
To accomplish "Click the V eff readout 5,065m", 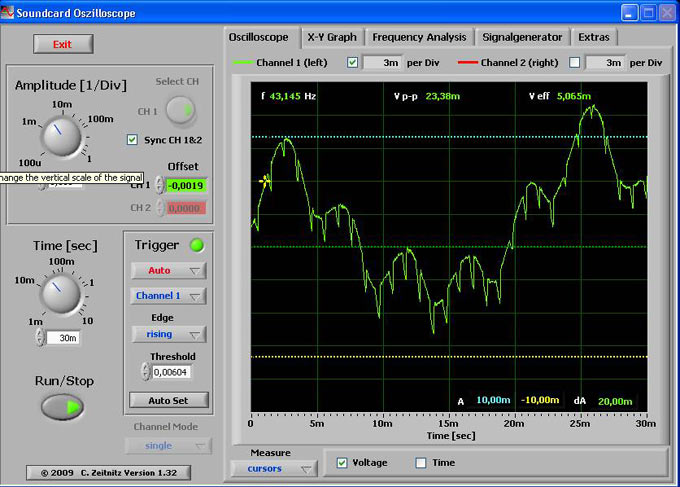I will pos(574,96).
